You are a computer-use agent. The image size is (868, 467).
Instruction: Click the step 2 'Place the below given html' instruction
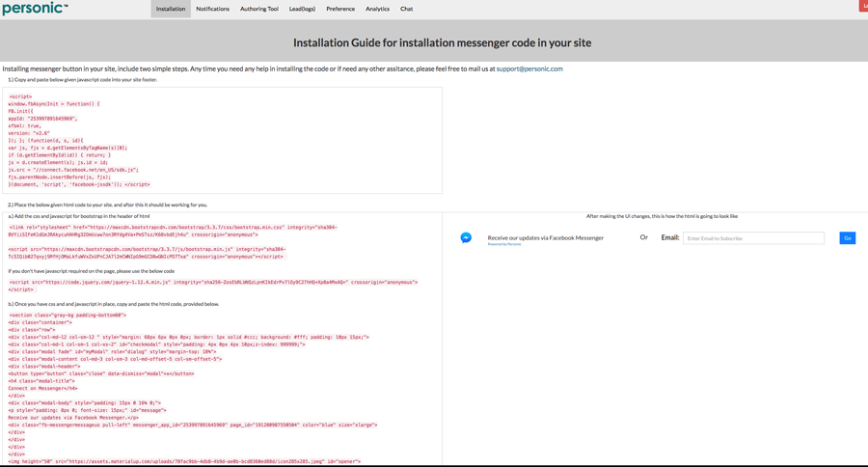pos(107,205)
